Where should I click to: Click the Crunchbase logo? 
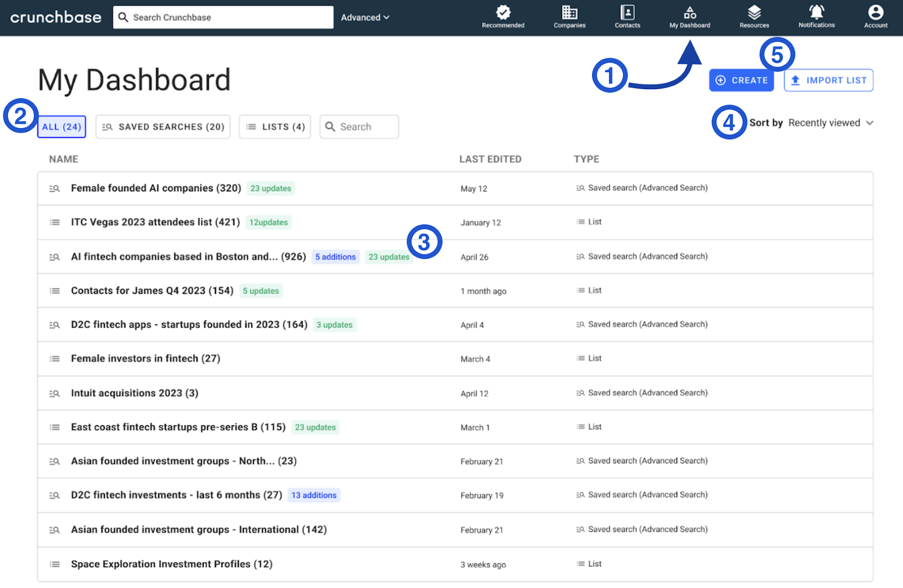[55, 17]
